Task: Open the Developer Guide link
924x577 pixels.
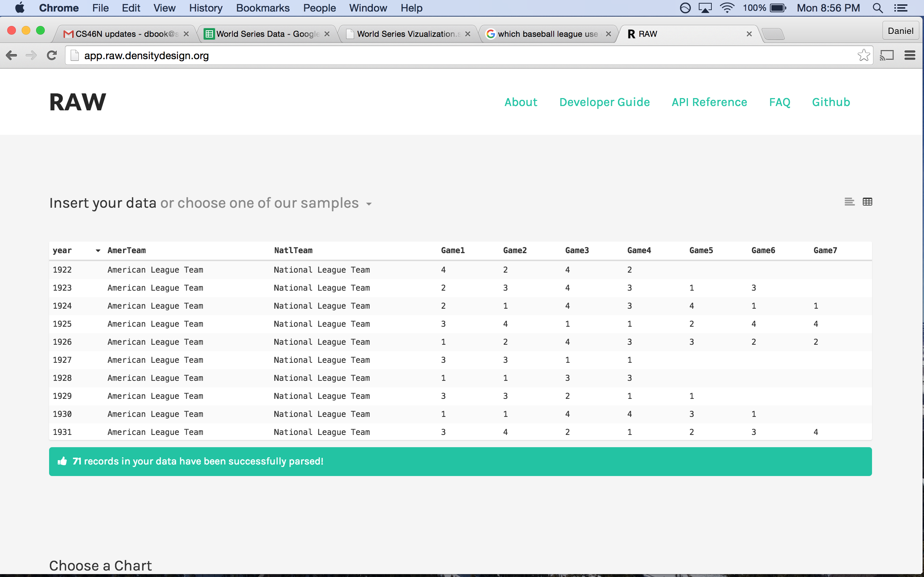Action: point(605,102)
